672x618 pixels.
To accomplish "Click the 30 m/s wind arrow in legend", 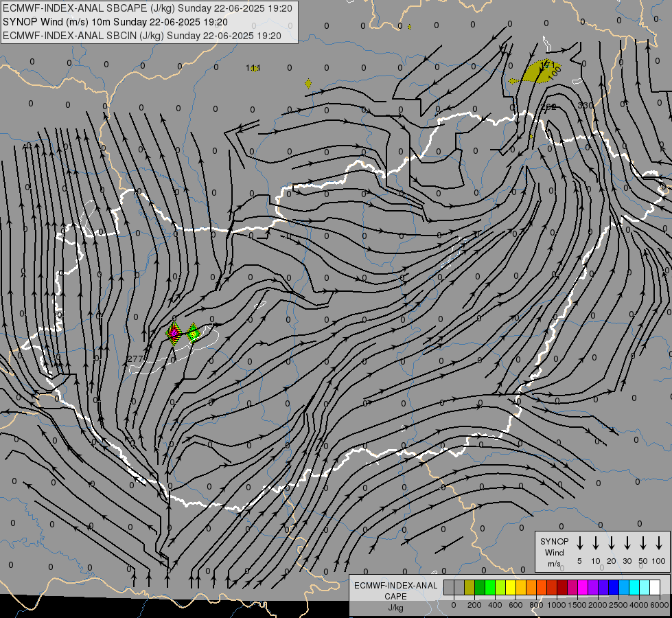I will tap(627, 543).
